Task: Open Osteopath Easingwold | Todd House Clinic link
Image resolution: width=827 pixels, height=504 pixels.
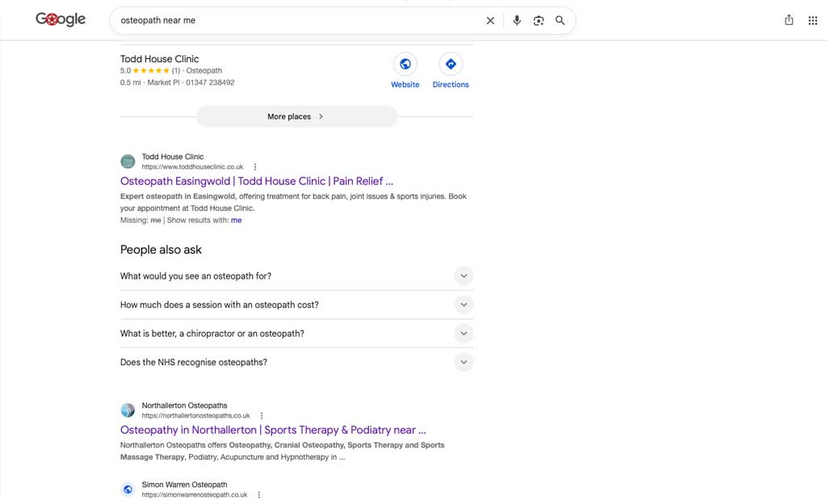Action: (256, 182)
